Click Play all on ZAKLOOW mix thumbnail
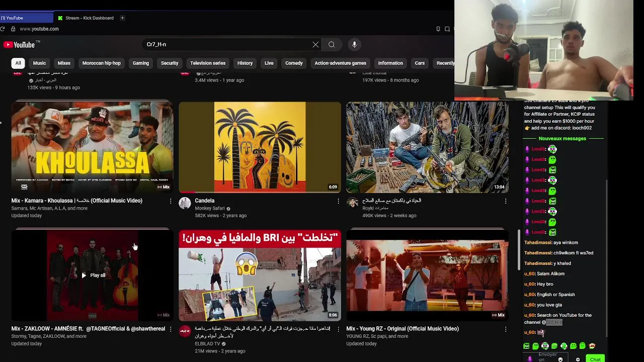This screenshot has height=362, width=644. (x=93, y=276)
